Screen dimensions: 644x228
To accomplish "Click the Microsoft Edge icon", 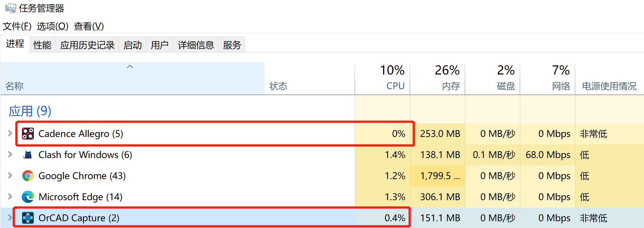I will (x=28, y=197).
